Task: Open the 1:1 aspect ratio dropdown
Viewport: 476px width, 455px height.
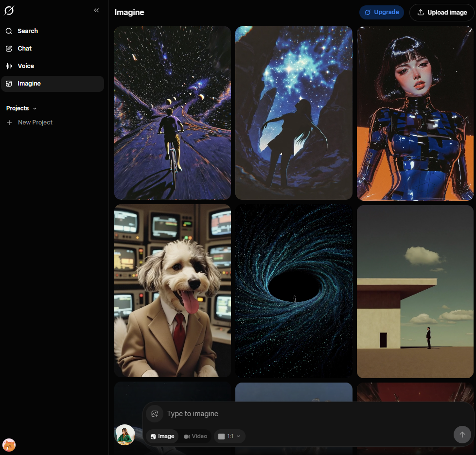Action: [x=229, y=437]
